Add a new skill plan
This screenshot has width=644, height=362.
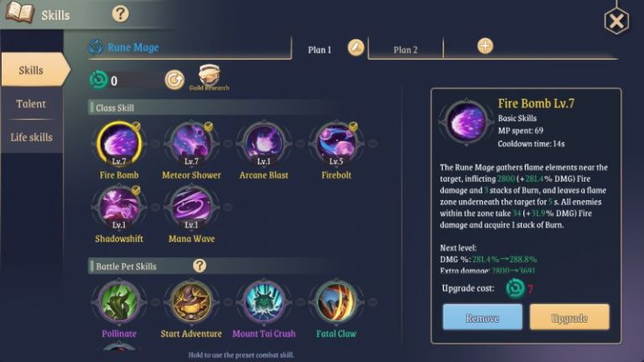[485, 46]
